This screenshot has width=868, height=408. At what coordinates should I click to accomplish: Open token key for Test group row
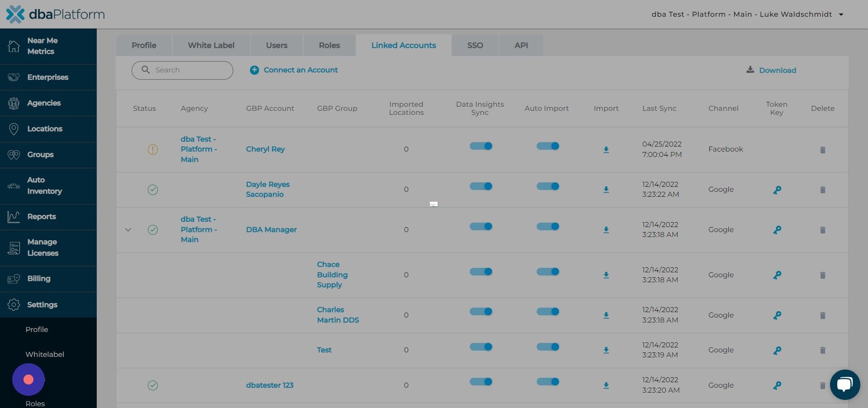pos(777,351)
